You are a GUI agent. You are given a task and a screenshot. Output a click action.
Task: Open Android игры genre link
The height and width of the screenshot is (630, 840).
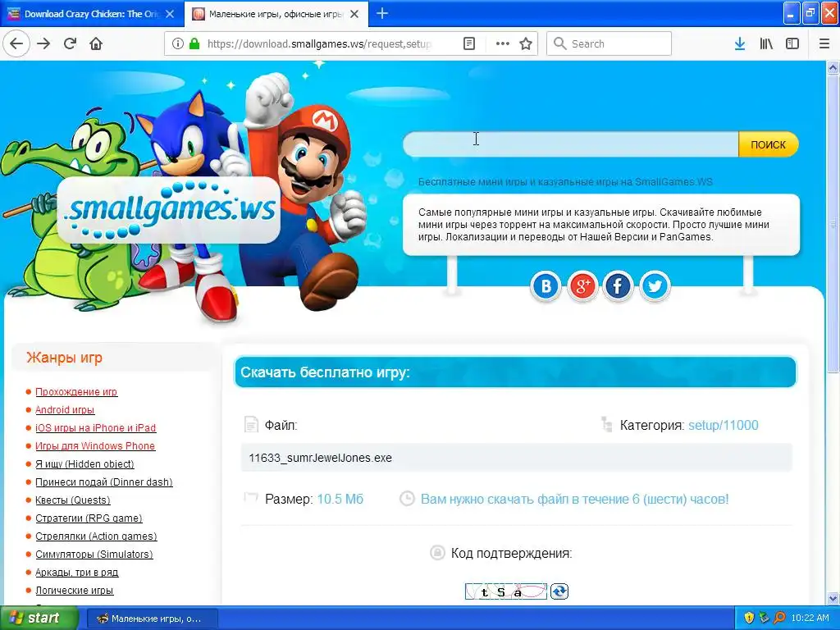65,410
